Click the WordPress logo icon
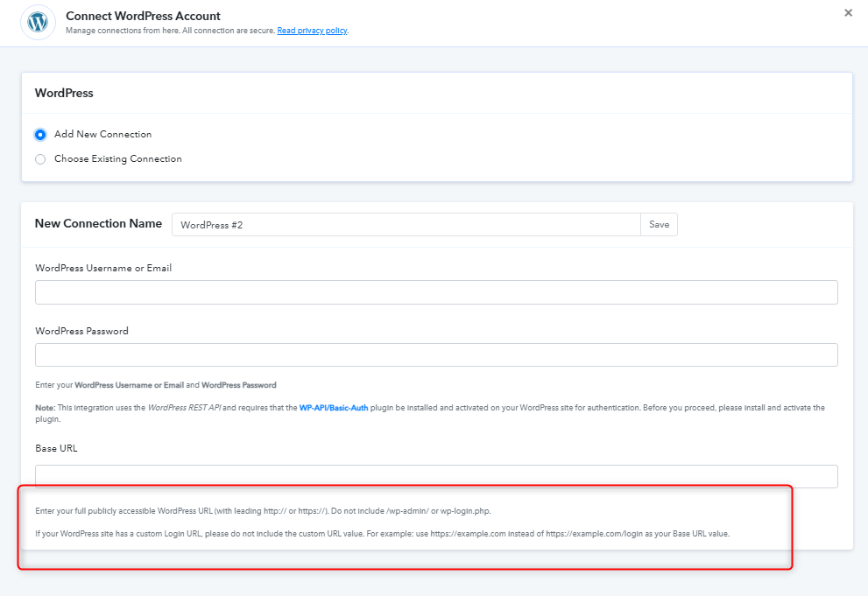This screenshot has height=596, width=868. tap(38, 23)
